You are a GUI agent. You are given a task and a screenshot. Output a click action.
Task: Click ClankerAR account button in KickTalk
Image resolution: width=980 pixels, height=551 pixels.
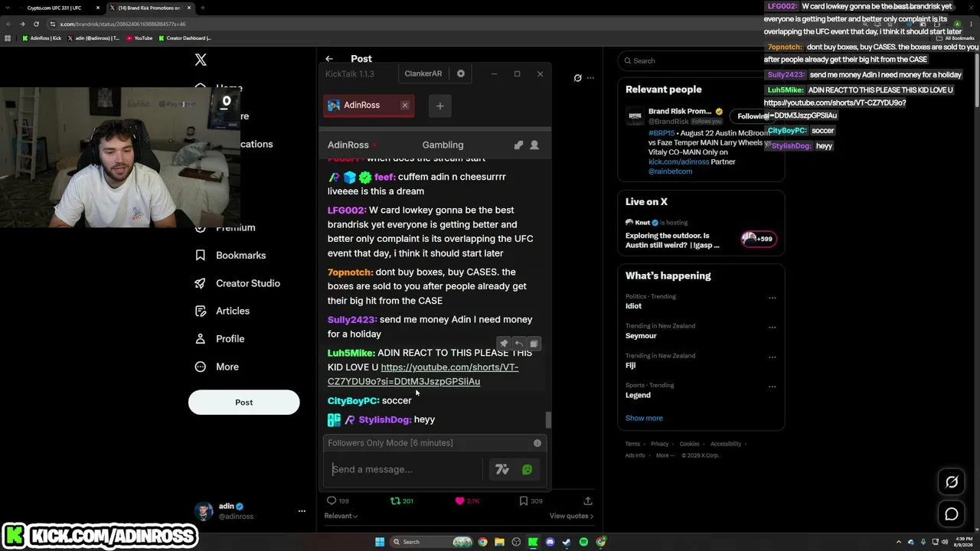423,73
